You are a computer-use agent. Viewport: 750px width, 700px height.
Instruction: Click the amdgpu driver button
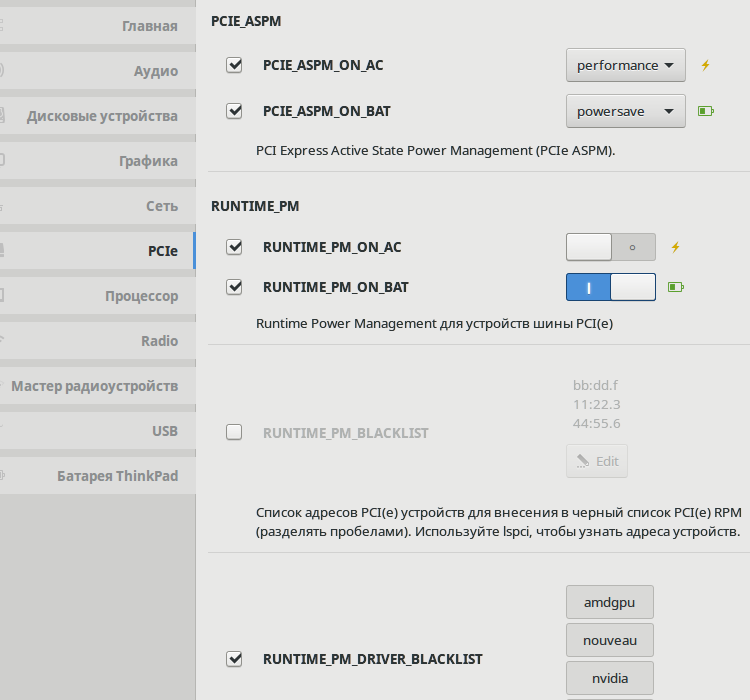(610, 602)
